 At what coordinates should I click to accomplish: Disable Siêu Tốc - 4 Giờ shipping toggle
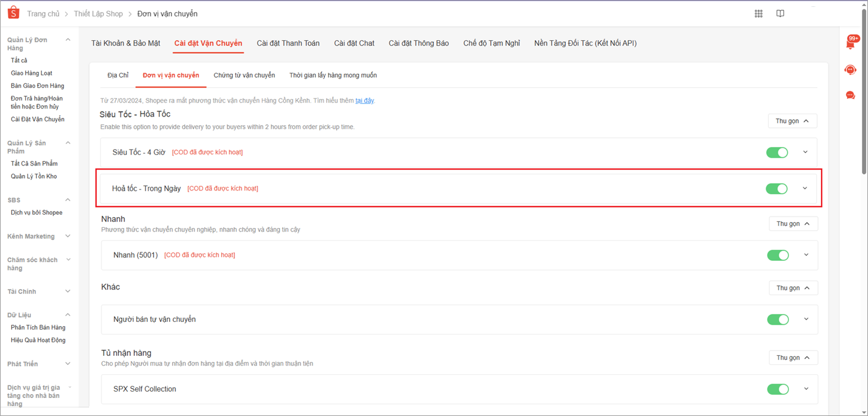pos(777,152)
